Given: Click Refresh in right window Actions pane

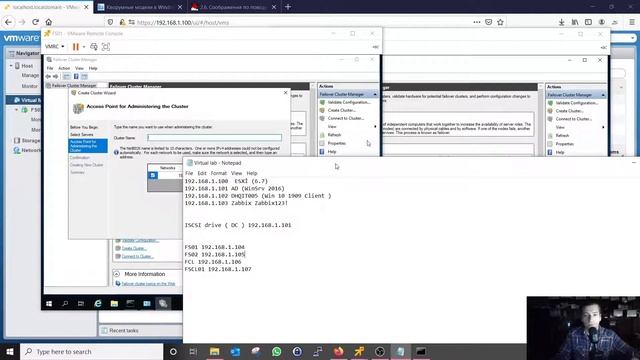Looking at the screenshot, I should pyautogui.click(x=562, y=136).
